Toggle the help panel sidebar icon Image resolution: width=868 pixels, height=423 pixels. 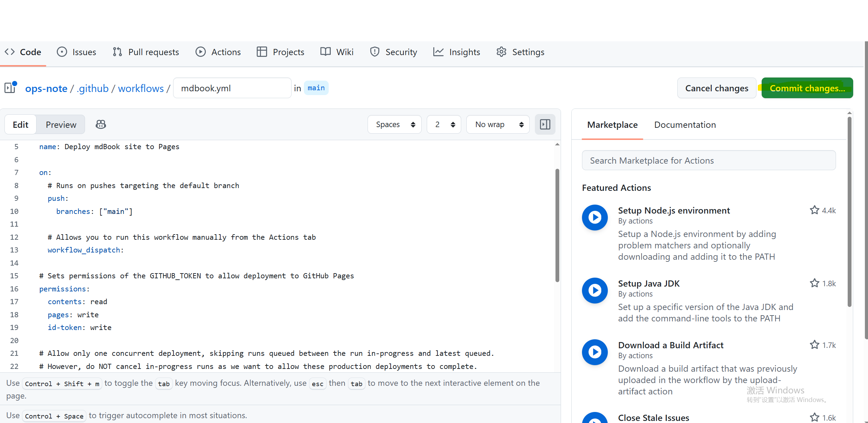pyautogui.click(x=545, y=124)
